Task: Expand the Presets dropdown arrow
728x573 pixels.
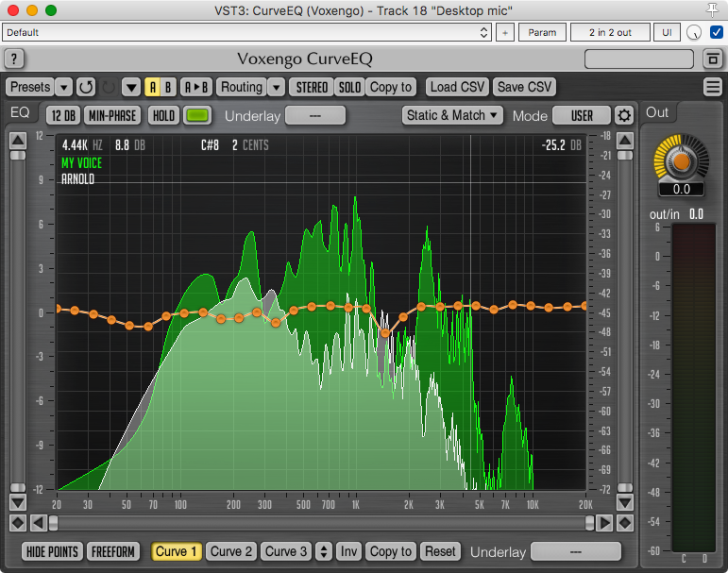Action: [63, 87]
